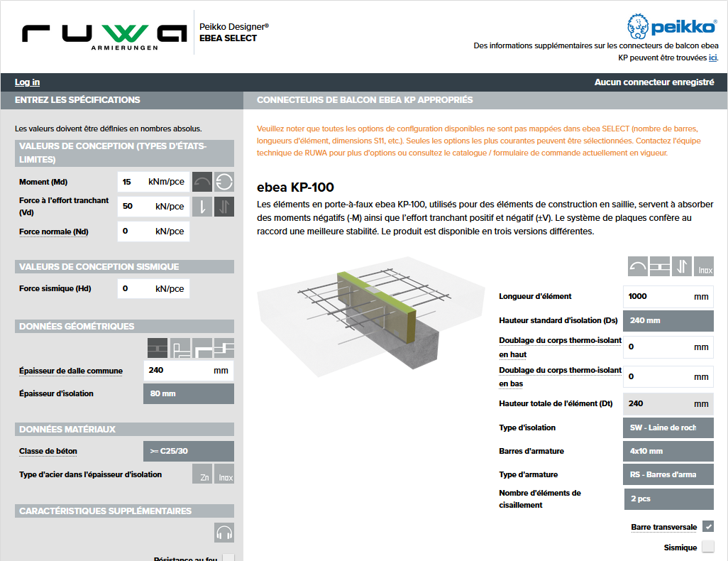Screen dimensions: 728x561
Task: Click the 'VALEURS DE CONCEPTION SISMIQUE' section header
Action: click(124, 267)
